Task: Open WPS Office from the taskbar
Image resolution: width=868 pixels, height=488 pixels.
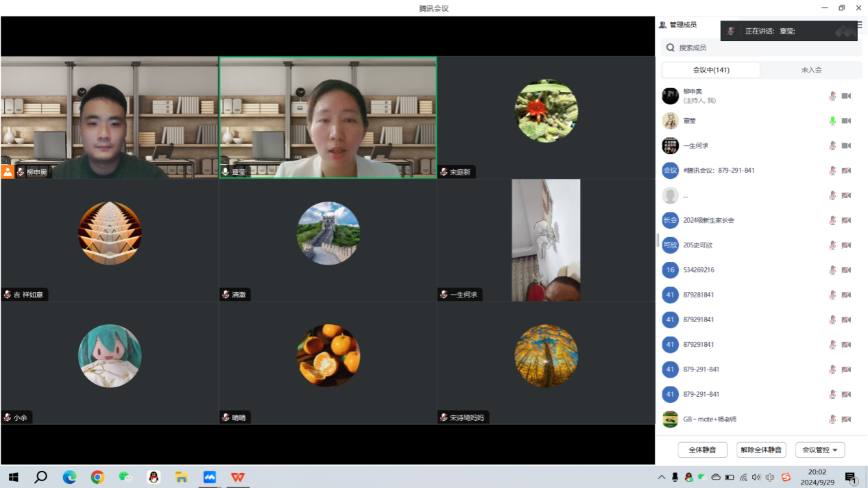Action: 237,477
